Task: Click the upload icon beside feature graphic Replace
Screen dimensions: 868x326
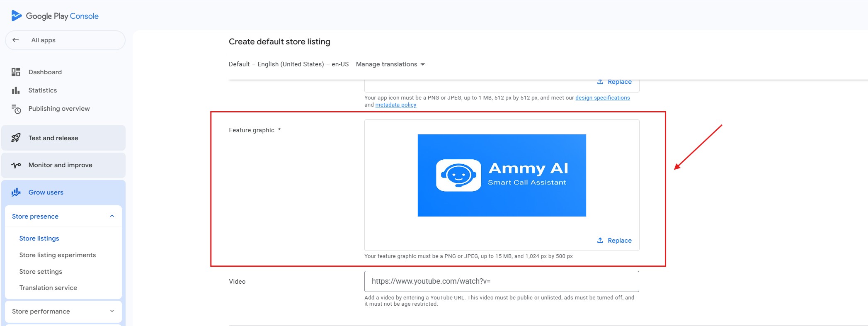Action: pyautogui.click(x=600, y=241)
